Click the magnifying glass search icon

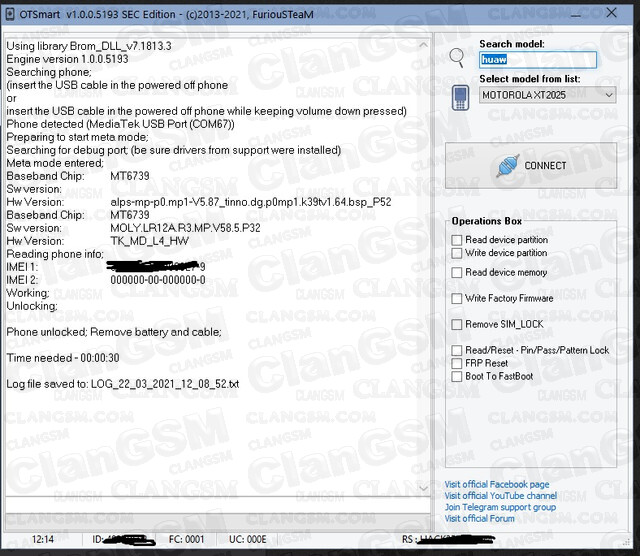(x=457, y=58)
